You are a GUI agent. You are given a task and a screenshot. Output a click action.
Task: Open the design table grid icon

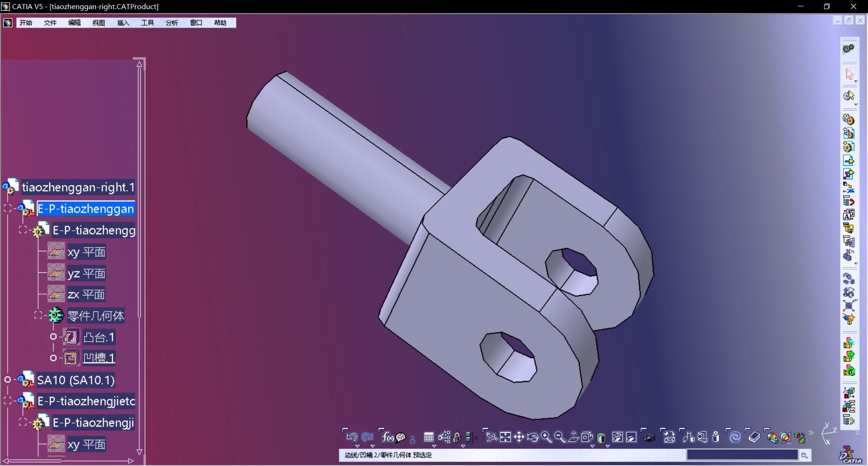[x=429, y=437]
